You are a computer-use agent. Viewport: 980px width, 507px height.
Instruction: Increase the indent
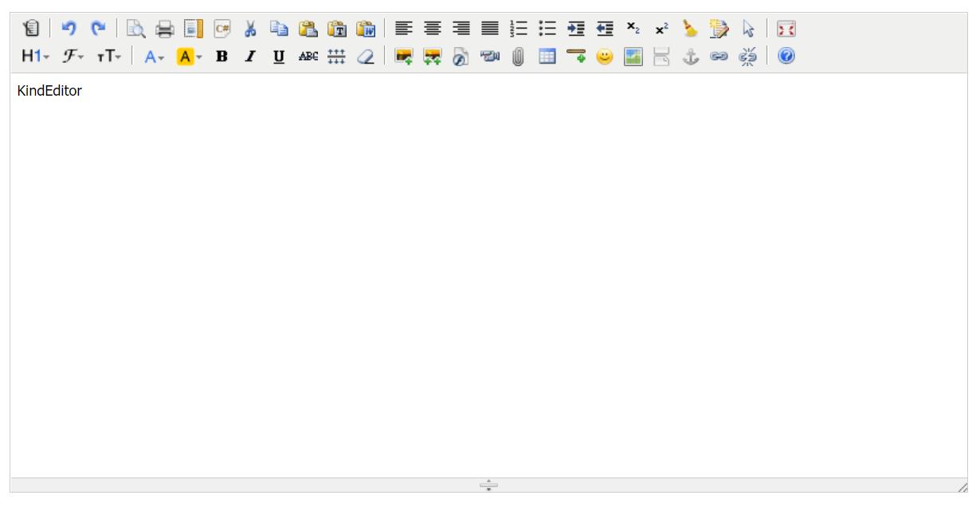[574, 29]
